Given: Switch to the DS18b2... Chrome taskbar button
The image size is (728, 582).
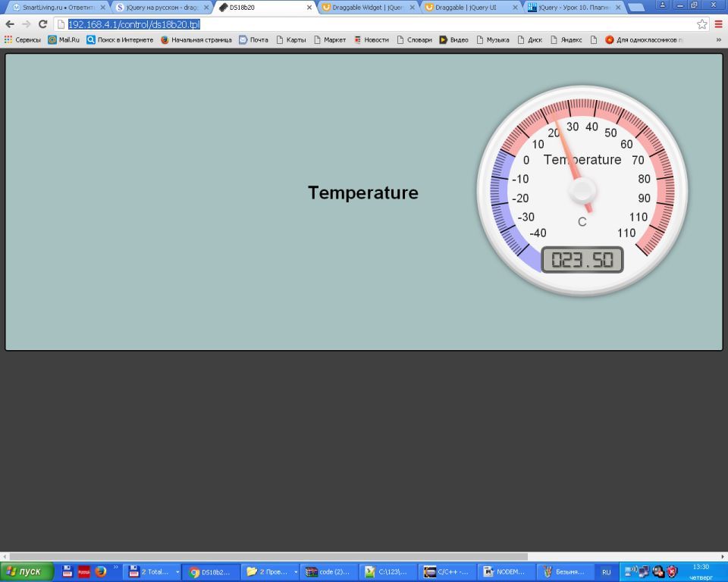Looking at the screenshot, I should tap(212, 572).
